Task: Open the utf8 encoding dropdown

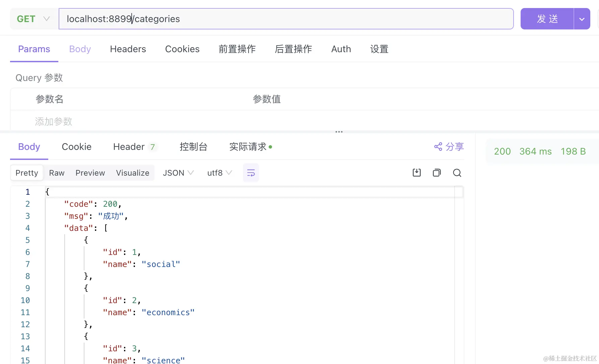Action: 219,173
